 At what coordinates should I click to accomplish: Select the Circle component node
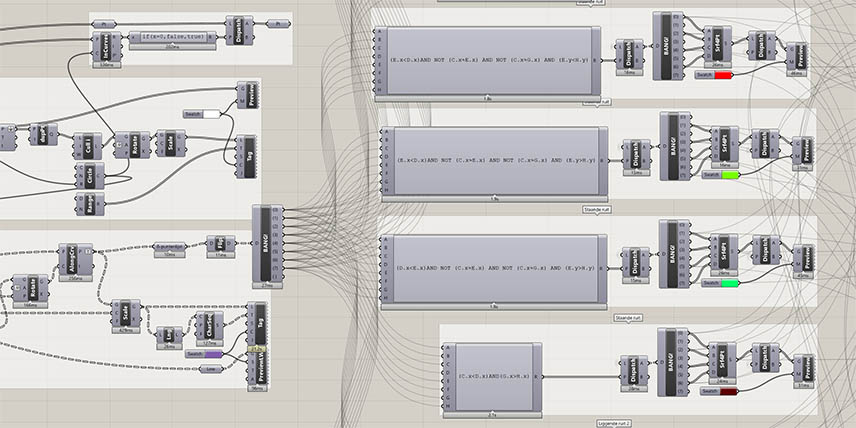point(89,178)
